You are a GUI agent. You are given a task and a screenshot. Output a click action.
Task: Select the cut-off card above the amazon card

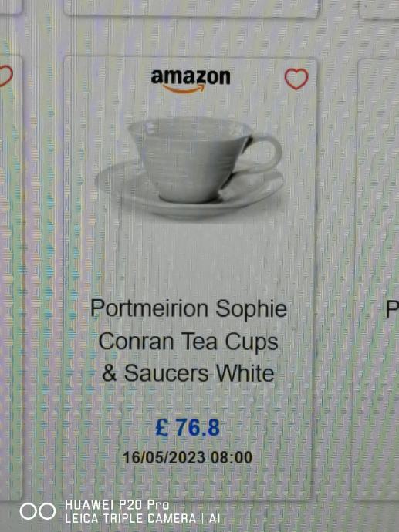click(191, 8)
